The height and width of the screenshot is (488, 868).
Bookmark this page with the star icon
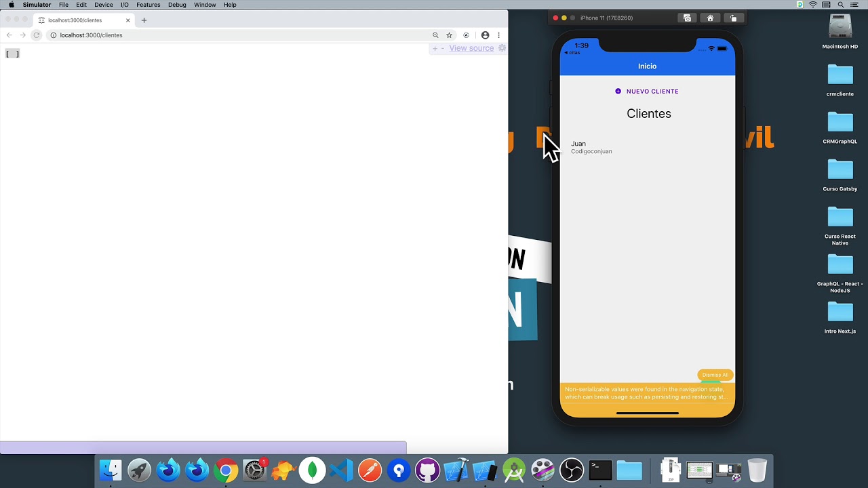(449, 35)
